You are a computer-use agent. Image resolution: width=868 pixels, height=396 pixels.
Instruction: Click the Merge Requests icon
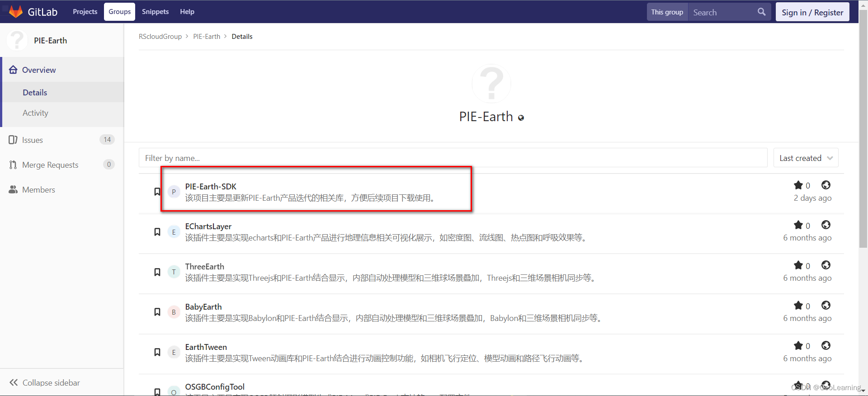point(13,165)
